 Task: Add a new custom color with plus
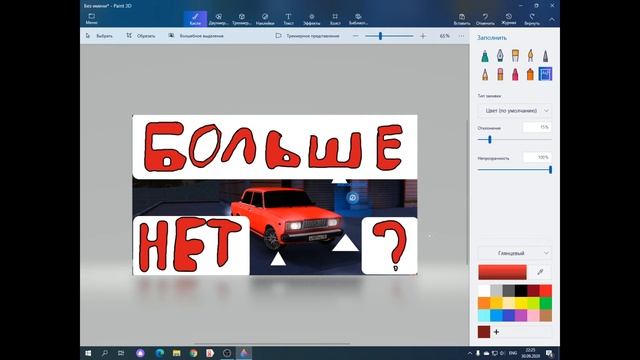pos(496,332)
